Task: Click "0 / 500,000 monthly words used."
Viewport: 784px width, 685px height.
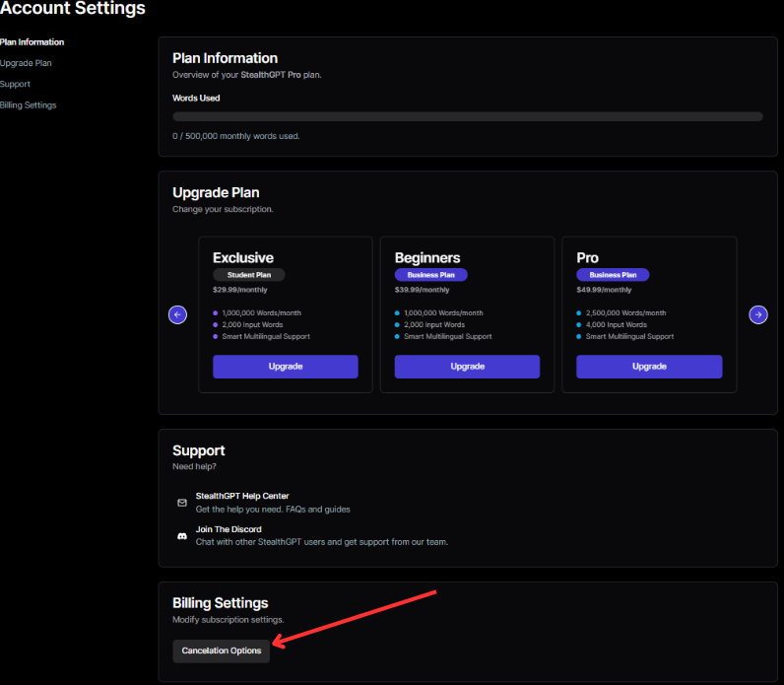Action: click(x=236, y=136)
